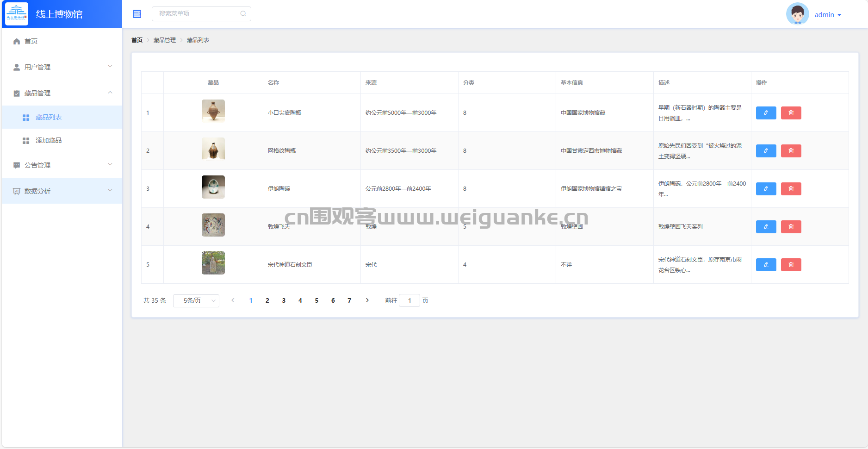Open the admin user dropdown
This screenshot has height=449, width=868.
click(828, 15)
